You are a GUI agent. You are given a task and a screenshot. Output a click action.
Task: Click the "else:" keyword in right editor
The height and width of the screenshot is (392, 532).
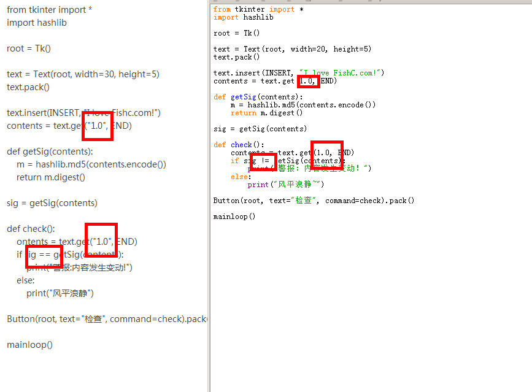[x=241, y=177]
